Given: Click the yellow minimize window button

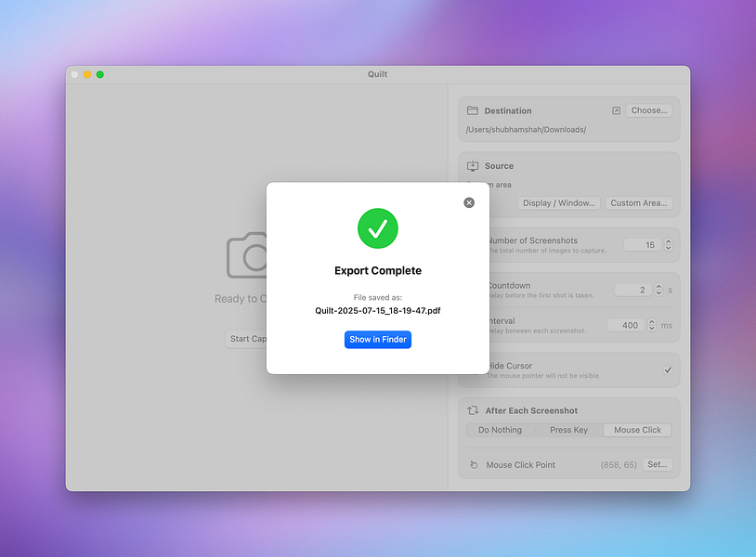Looking at the screenshot, I should tap(87, 74).
